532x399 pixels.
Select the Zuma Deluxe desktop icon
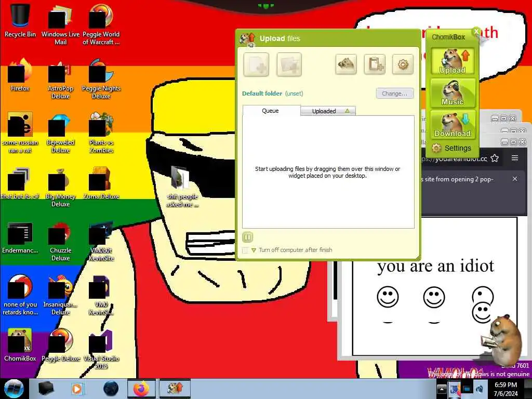(101, 182)
